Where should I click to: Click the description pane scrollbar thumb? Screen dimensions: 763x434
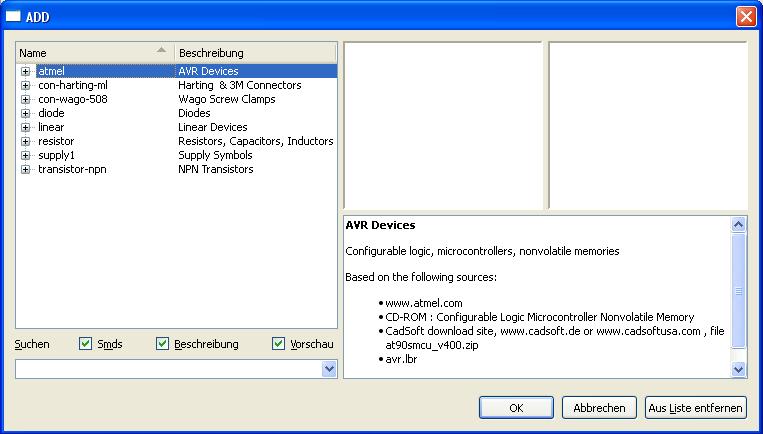point(738,290)
